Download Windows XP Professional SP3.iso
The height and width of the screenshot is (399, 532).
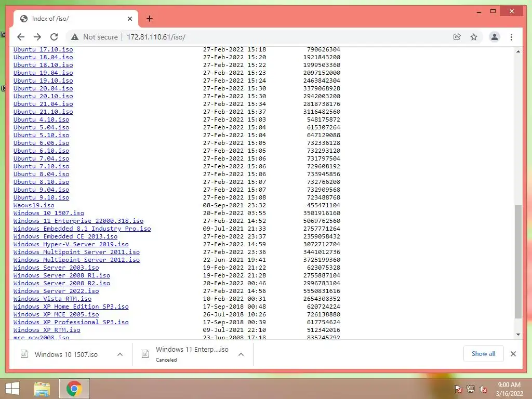click(71, 323)
